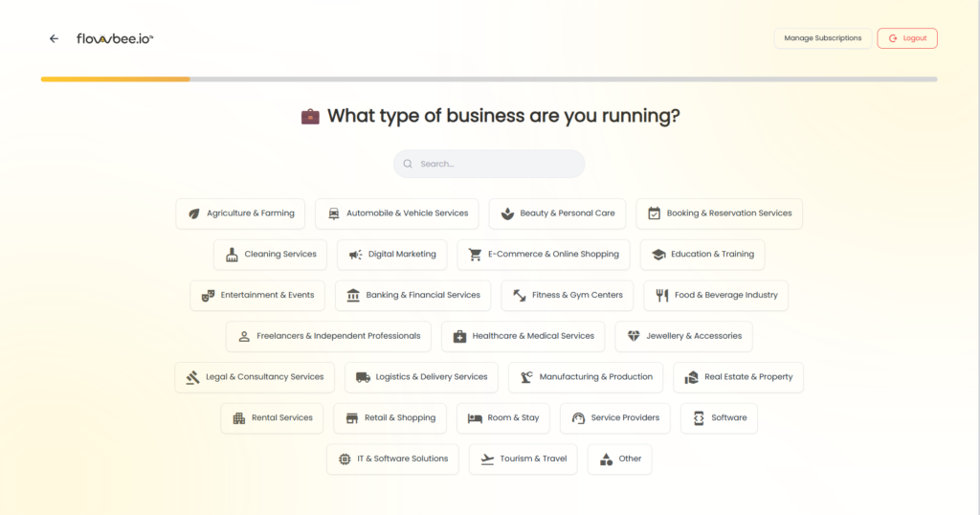Click the airplane Tourism & Travel icon
The image size is (980, 515).
488,459
